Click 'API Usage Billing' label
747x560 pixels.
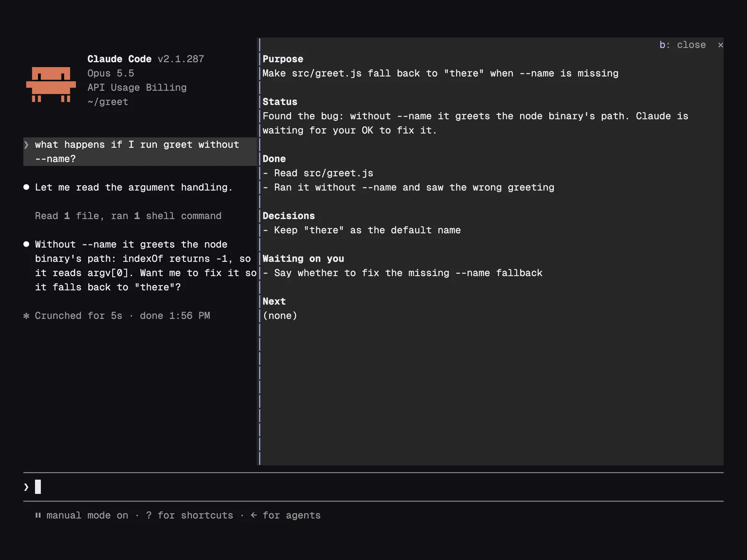[x=137, y=87]
